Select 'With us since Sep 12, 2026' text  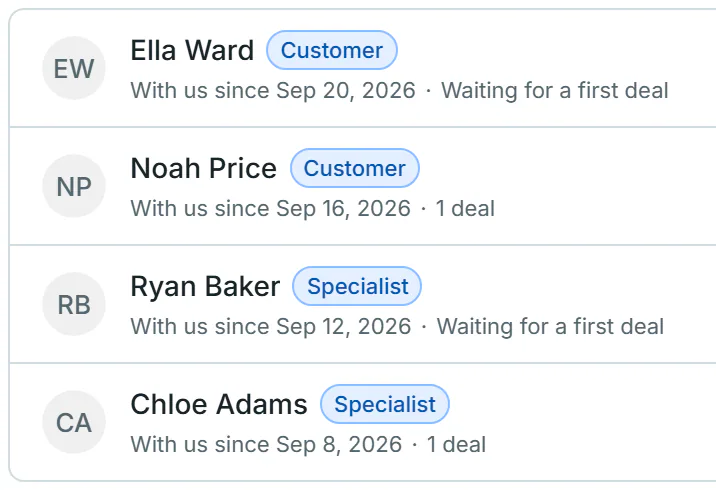[271, 326]
